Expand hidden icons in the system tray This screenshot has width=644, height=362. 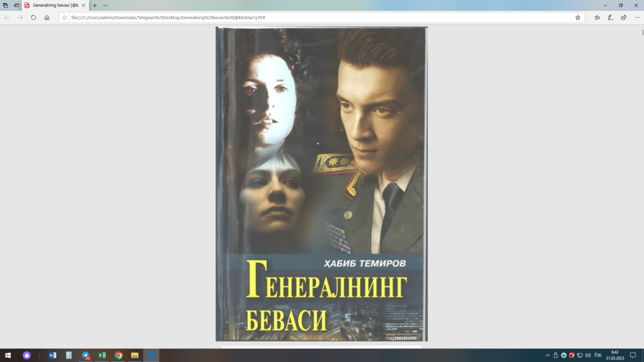point(548,355)
